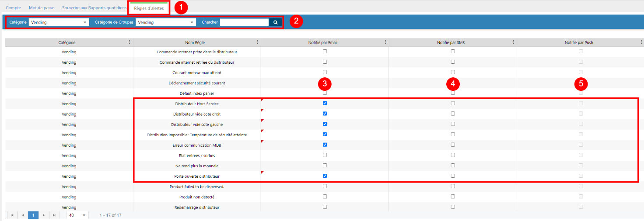This screenshot has width=644, height=221.
Task: Expand the Catégorie dropdown
Action: 59,22
